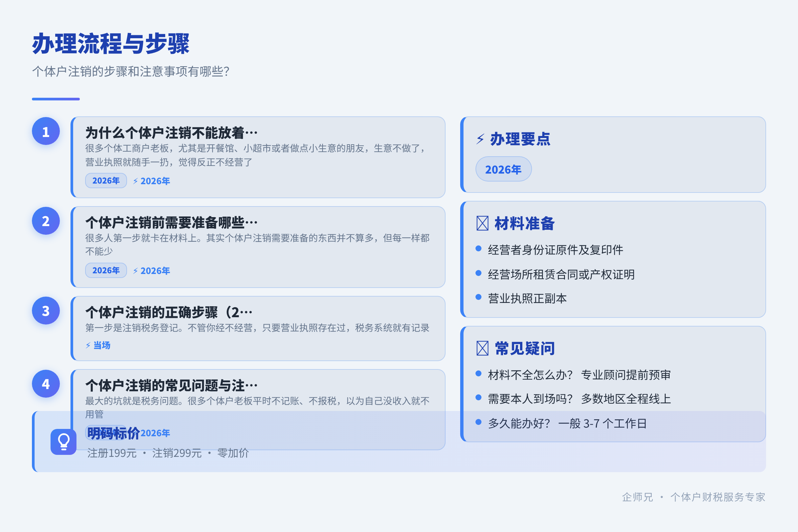Click step 3 description starting 第一步是注销税务登记
This screenshot has height=532, width=798.
point(257,328)
